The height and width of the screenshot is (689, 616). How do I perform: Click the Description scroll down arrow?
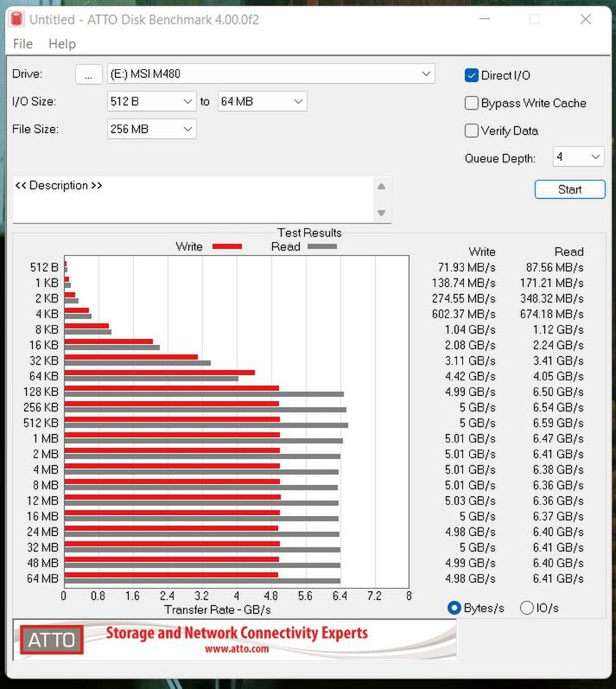(x=382, y=214)
